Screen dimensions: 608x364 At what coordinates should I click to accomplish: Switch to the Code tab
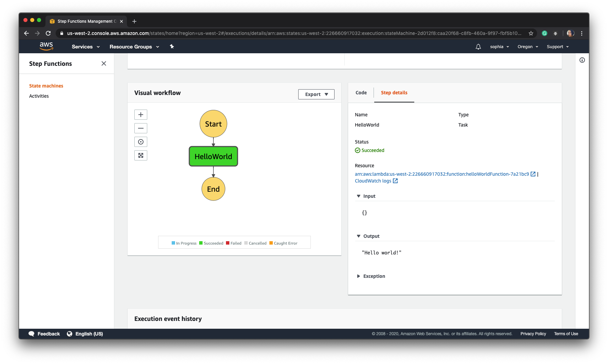(x=361, y=93)
